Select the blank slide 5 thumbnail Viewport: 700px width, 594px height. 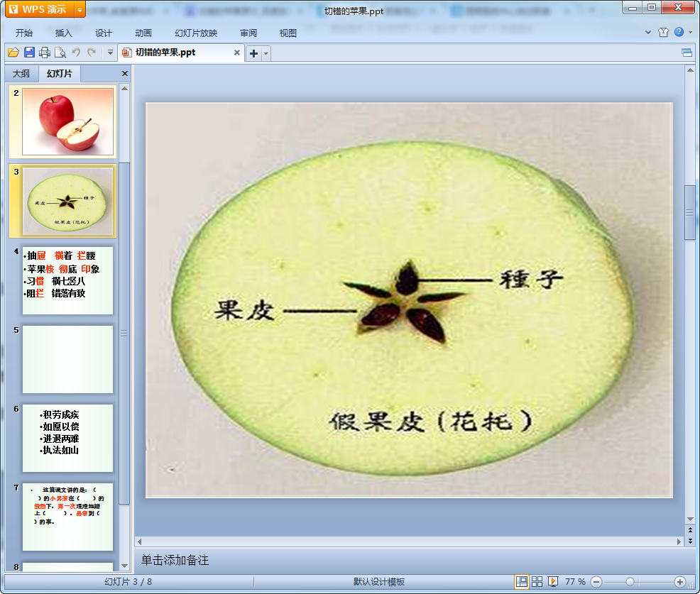pos(68,359)
